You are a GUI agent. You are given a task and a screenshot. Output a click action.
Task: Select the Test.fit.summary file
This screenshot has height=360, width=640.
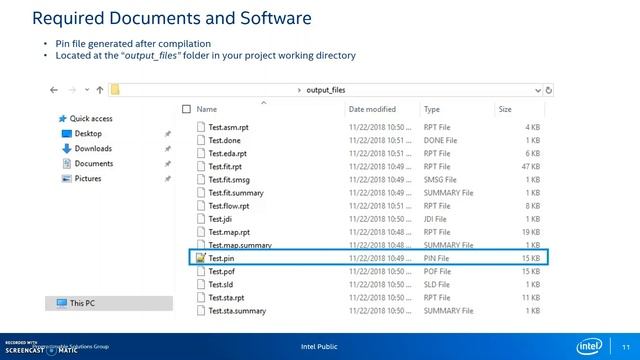click(236, 193)
